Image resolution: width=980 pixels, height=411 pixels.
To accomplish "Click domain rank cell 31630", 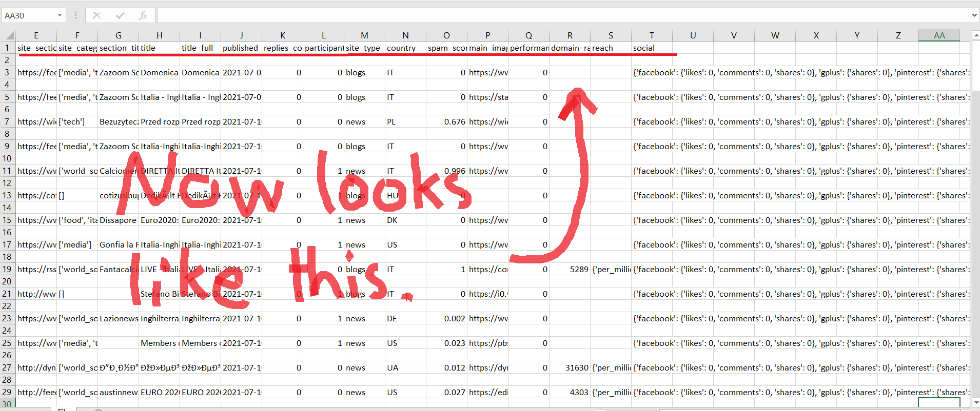I will click(570, 367).
